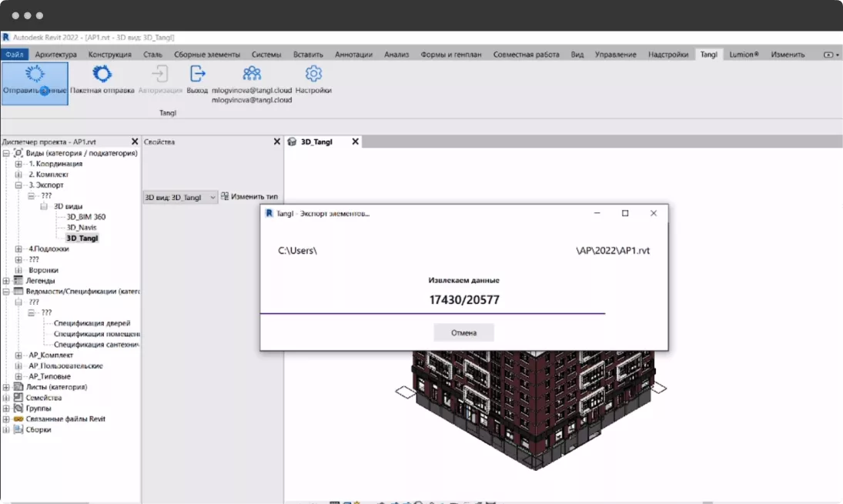Select Спецификация дверей in project browser

[x=97, y=323]
